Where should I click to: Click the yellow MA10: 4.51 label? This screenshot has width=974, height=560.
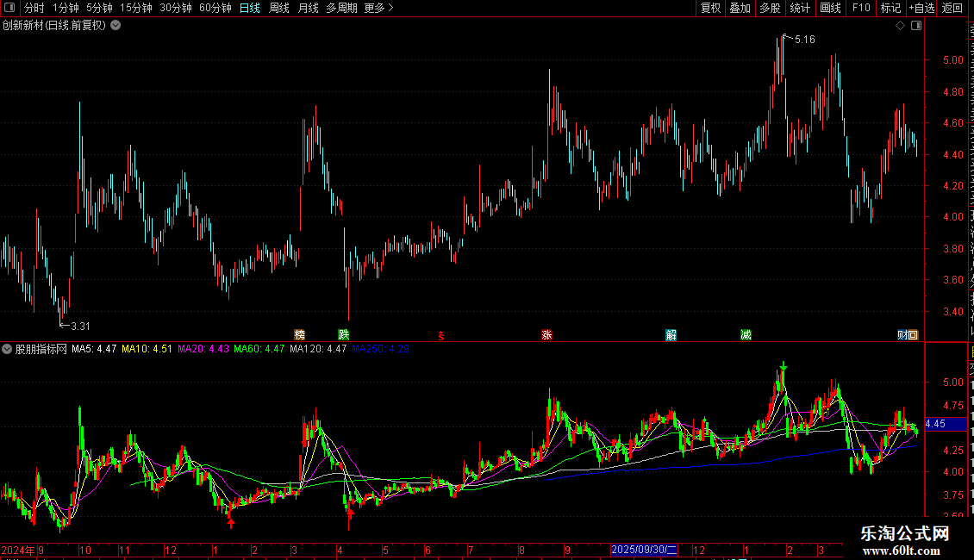[147, 349]
